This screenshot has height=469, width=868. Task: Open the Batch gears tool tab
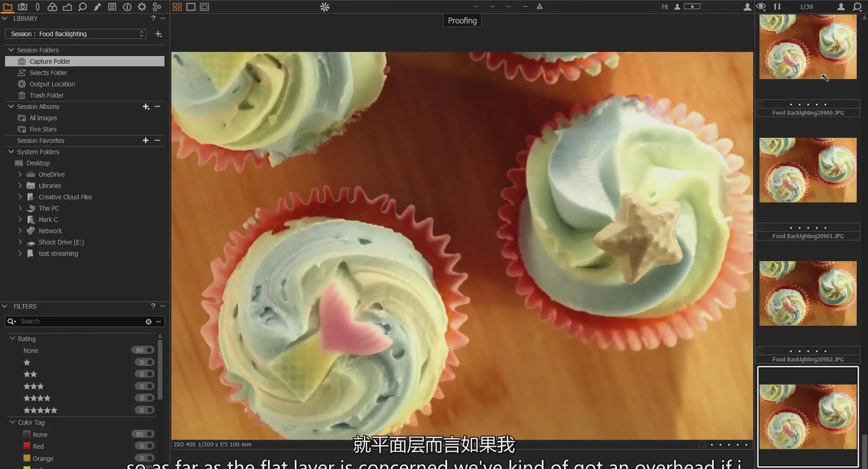click(157, 7)
